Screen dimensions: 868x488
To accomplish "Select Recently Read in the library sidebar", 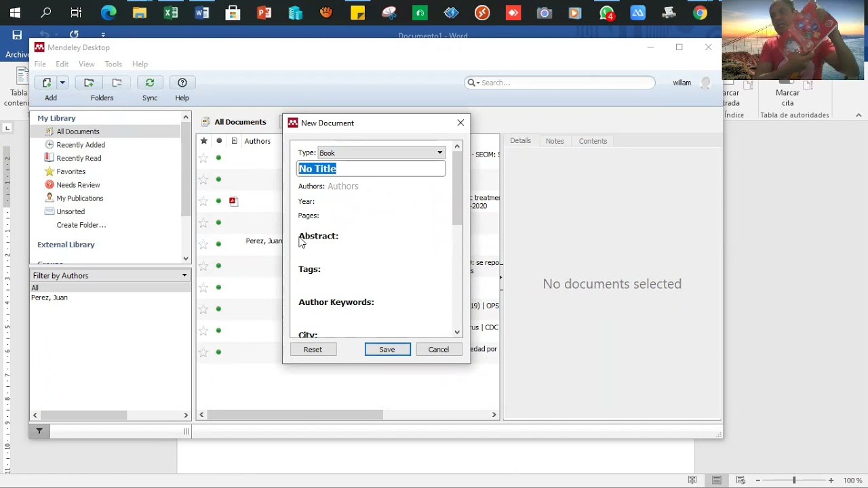I will pyautogui.click(x=79, y=158).
